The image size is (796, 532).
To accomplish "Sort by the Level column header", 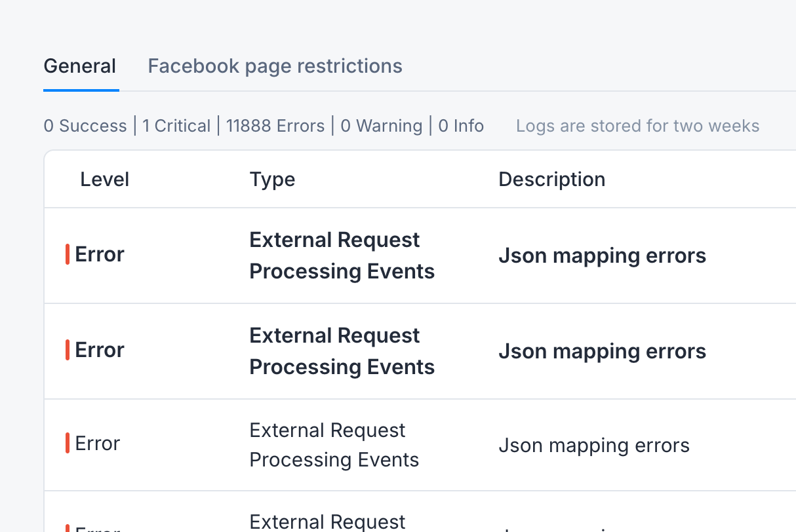I will [x=105, y=180].
